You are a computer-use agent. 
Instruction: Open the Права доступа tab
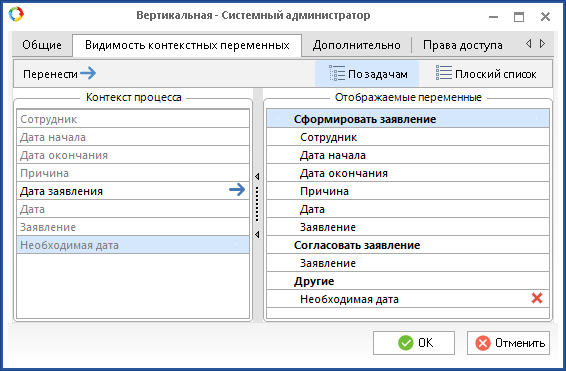coord(462,45)
